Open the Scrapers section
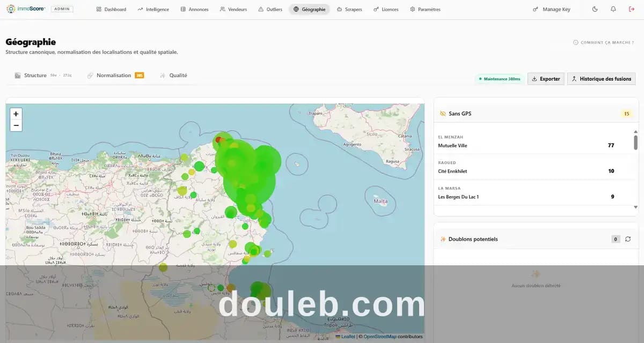 [349, 9]
